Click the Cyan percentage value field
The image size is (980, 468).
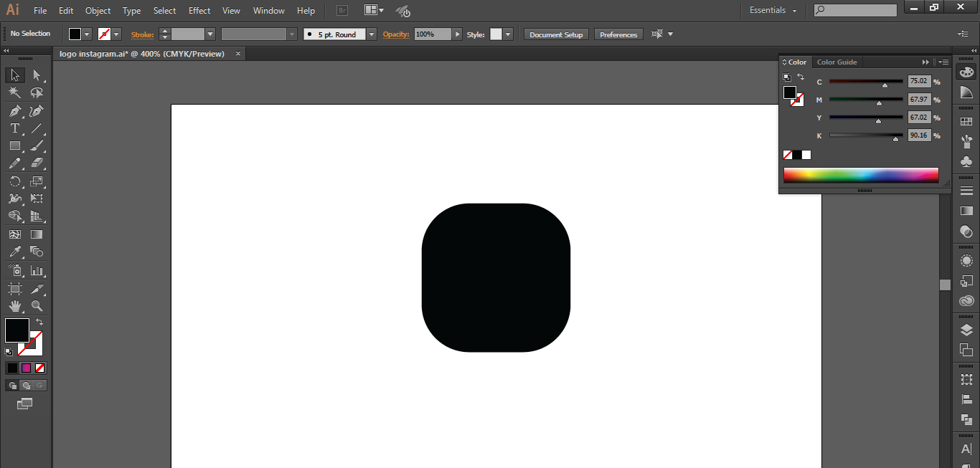[x=919, y=82]
